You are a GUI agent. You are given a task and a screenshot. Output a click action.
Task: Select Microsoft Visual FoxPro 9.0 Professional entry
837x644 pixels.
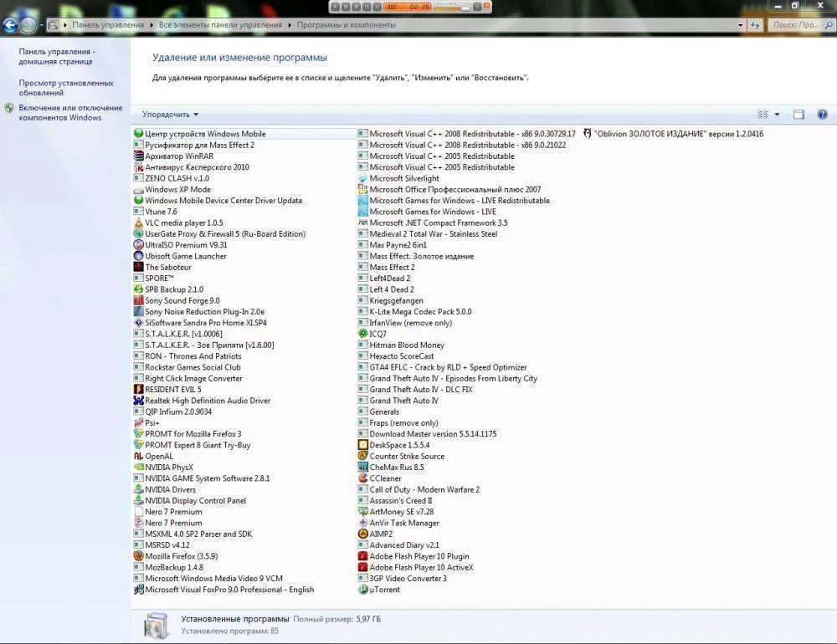click(223, 590)
